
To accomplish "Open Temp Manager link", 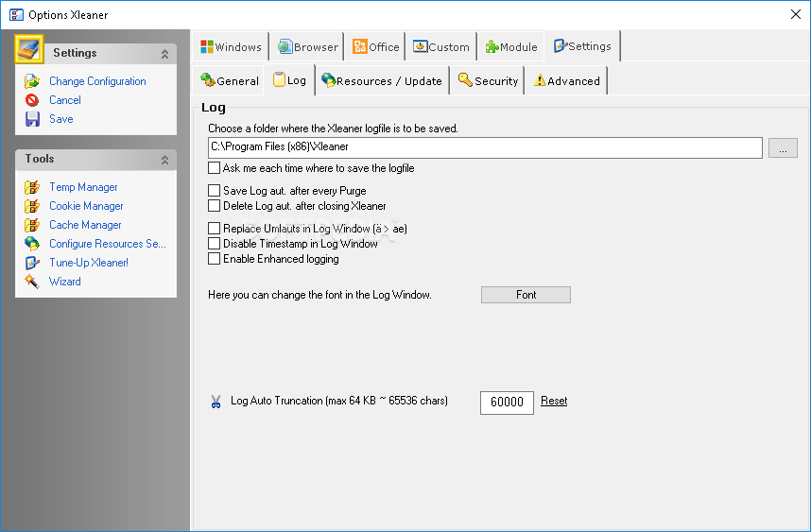I will tap(83, 187).
